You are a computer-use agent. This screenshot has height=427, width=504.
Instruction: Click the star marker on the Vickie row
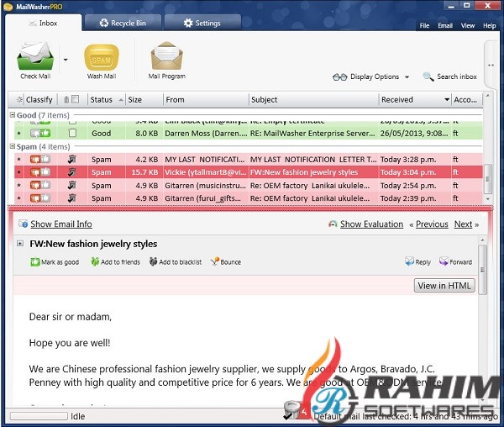coord(19,172)
